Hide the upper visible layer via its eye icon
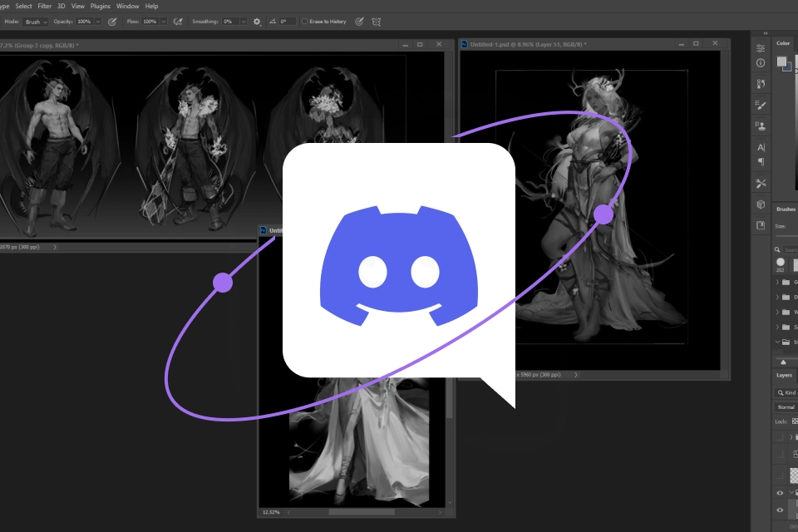The image size is (798, 532). point(780,493)
